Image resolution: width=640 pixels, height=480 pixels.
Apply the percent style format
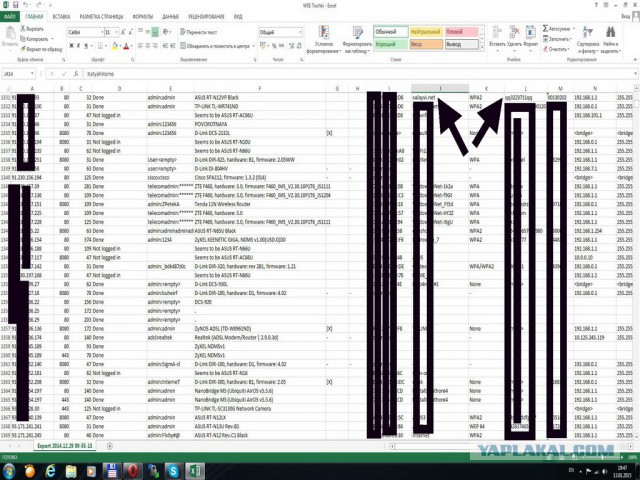[x=274, y=46]
